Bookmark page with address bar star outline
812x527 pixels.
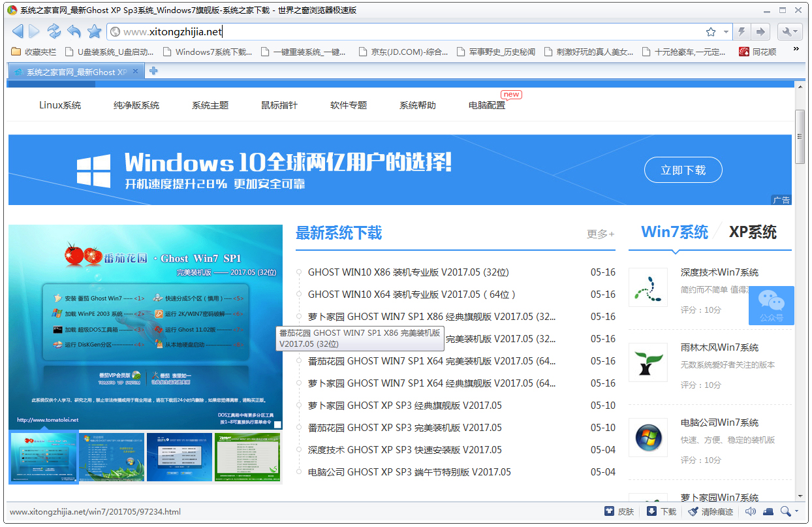(711, 32)
